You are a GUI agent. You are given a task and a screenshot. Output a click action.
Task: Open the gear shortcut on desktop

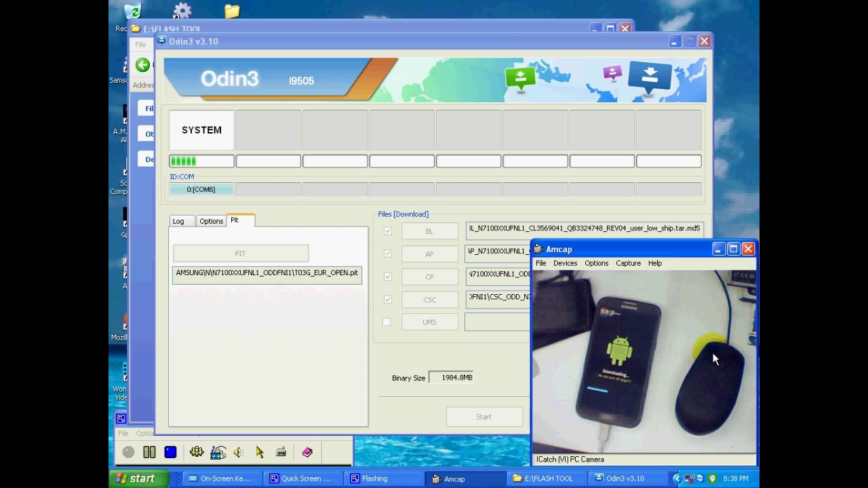pos(182,11)
